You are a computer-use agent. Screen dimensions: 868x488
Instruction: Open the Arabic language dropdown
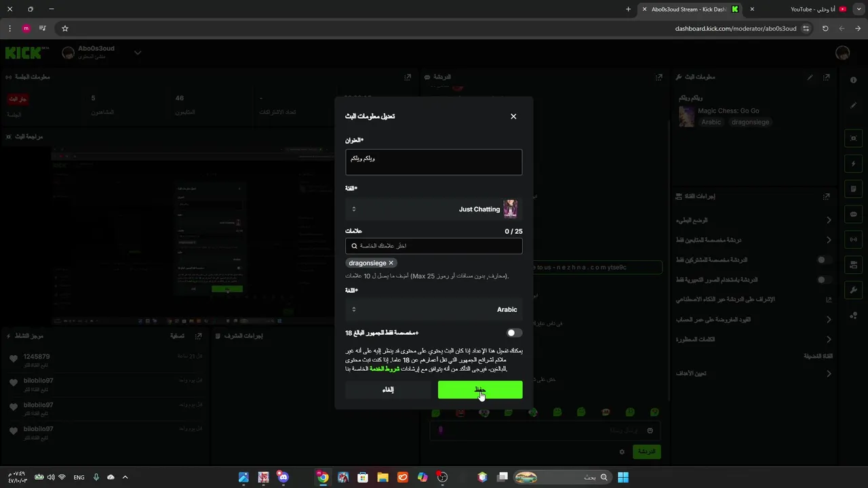tap(433, 310)
